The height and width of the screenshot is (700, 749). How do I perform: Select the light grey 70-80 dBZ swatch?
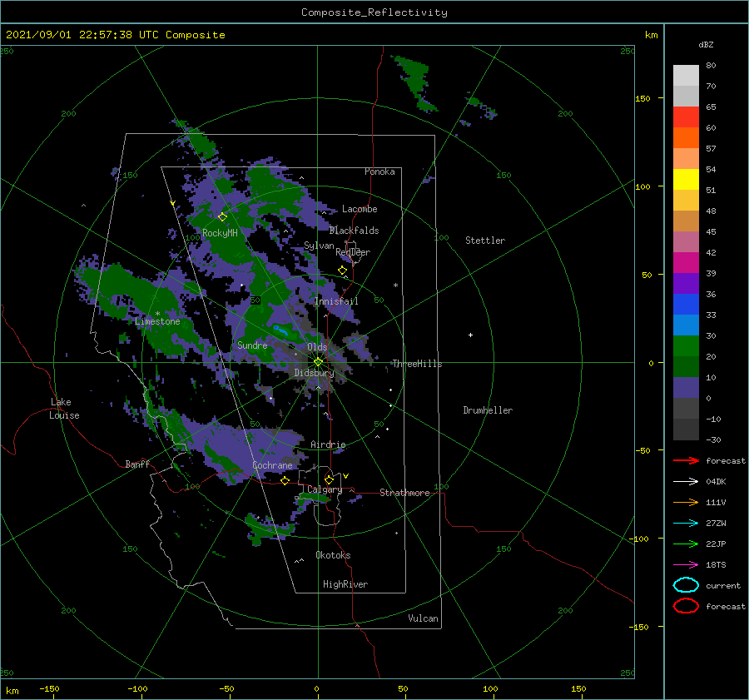(x=686, y=76)
